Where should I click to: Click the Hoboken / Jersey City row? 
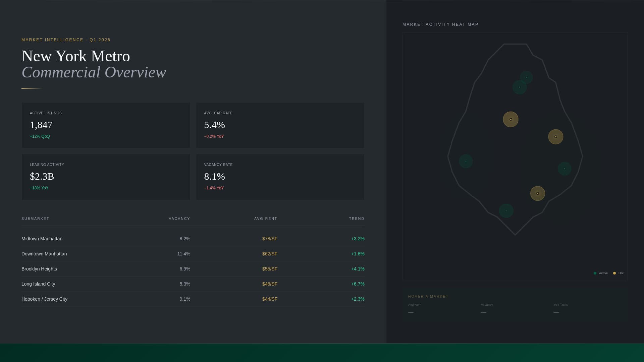click(x=193, y=299)
